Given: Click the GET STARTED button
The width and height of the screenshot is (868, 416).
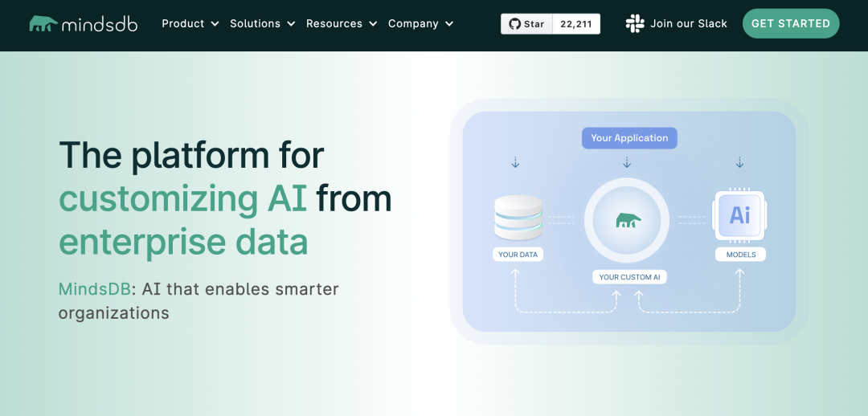Looking at the screenshot, I should (x=791, y=24).
